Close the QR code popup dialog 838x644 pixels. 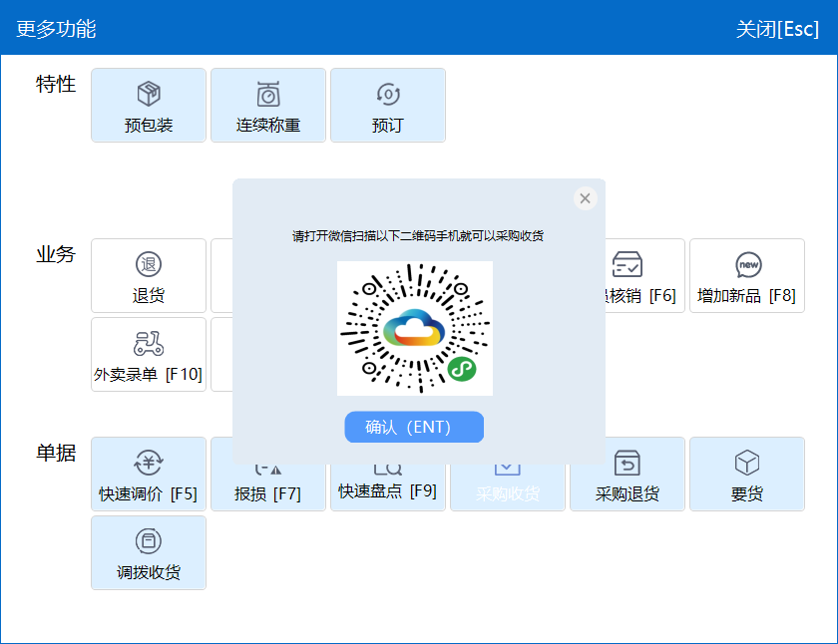(x=586, y=198)
